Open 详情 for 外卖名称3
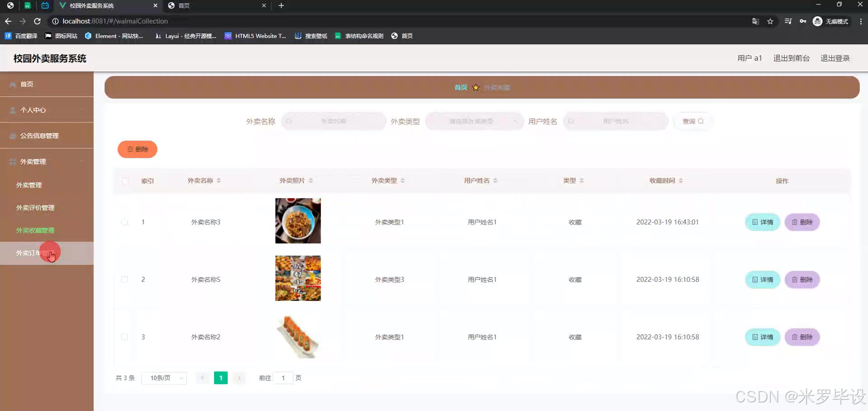Image resolution: width=868 pixels, height=411 pixels. pyautogui.click(x=762, y=222)
